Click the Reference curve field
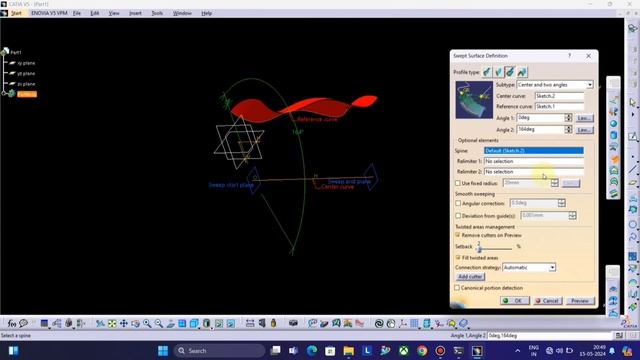This screenshot has width=640, height=360. [x=559, y=106]
